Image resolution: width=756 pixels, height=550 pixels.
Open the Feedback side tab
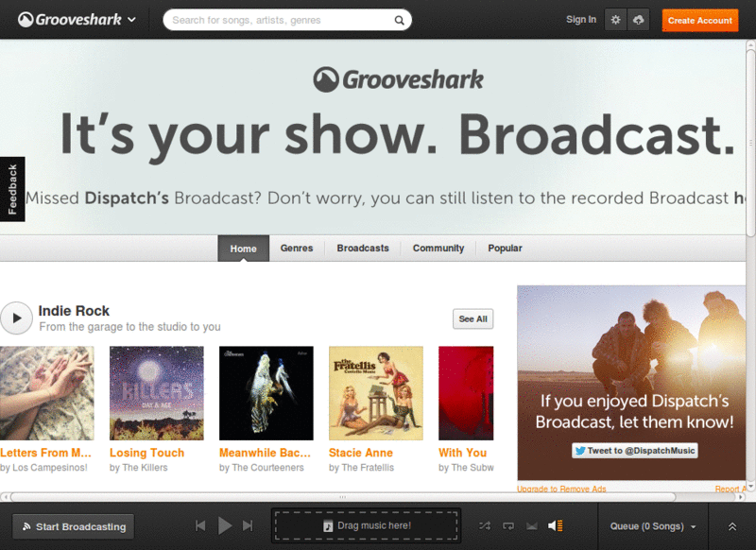[12, 189]
